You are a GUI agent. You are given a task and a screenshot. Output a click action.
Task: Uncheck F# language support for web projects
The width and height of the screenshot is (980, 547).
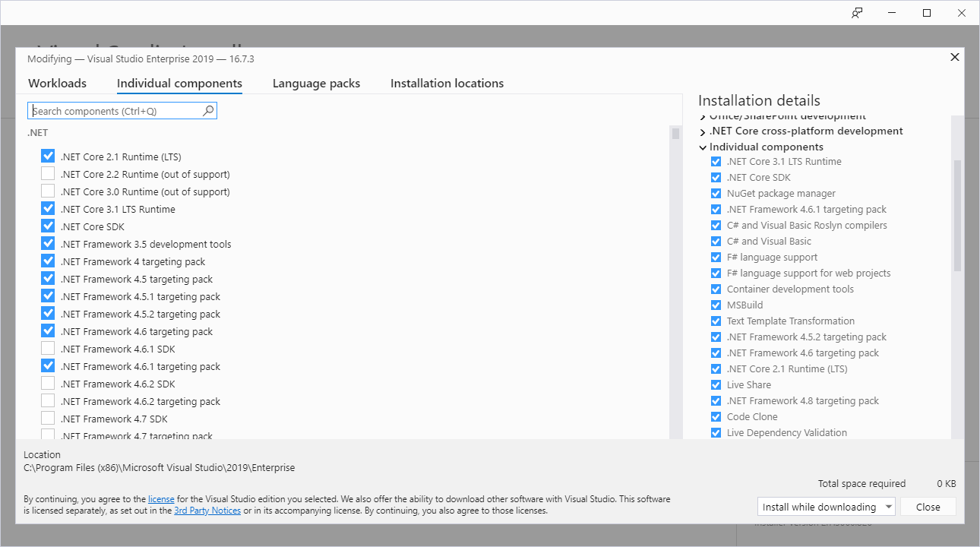point(716,273)
